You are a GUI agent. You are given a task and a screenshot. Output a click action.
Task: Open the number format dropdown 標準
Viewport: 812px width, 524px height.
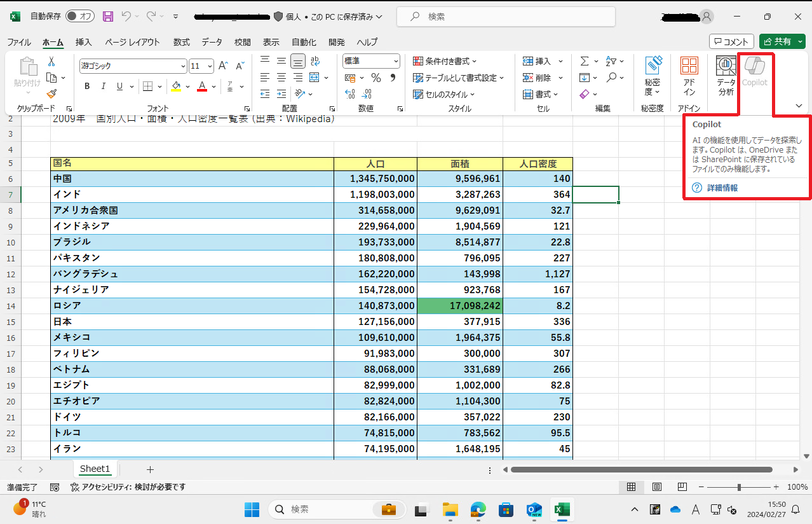(396, 62)
